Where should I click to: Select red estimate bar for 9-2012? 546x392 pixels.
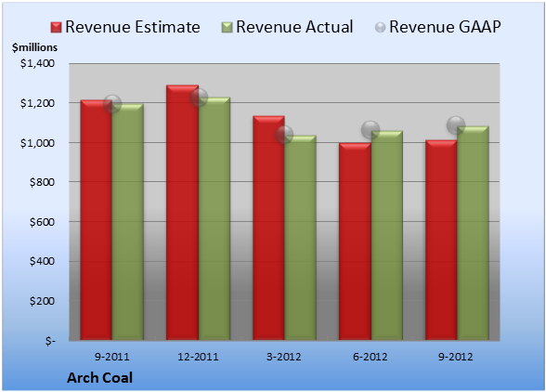pyautogui.click(x=441, y=240)
